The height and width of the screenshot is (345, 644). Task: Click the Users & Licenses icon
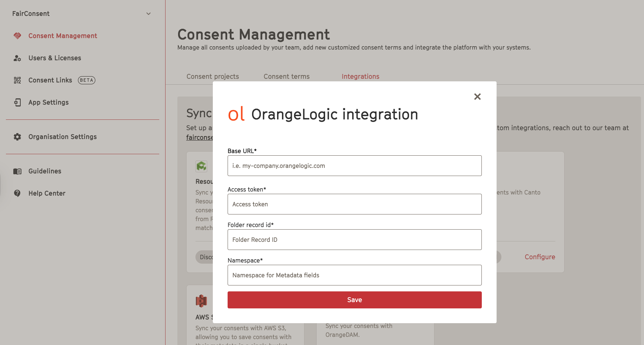tap(17, 58)
